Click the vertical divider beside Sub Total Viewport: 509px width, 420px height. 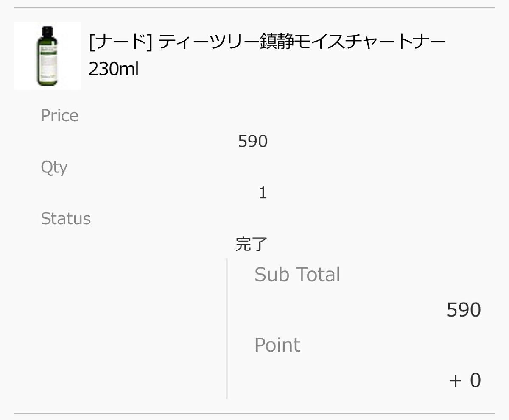coord(227,328)
